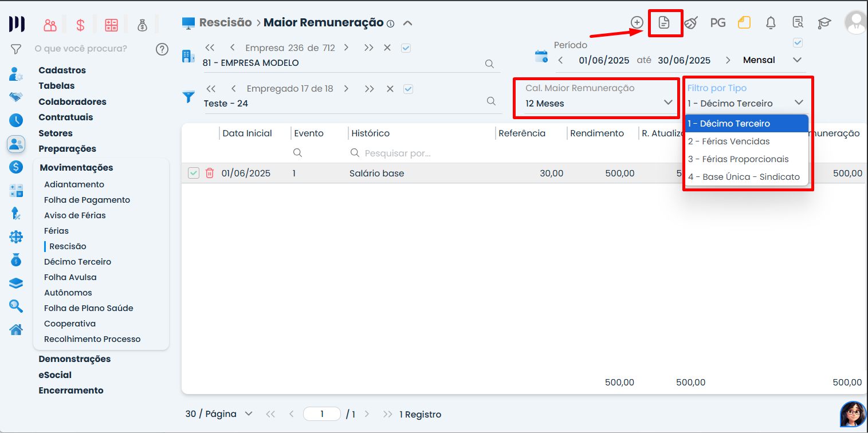The width and height of the screenshot is (868, 433).
Task: Expand the Demonstrações menu section
Action: click(x=74, y=359)
